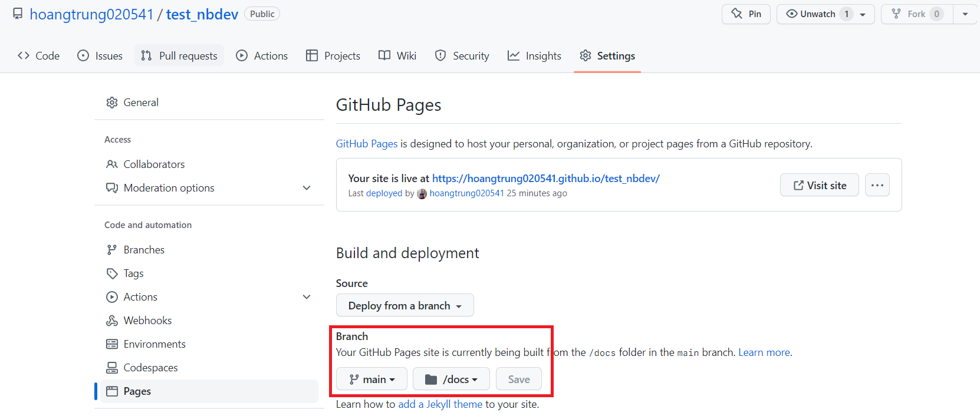Switch to the Code tab
Screen dimensions: 980x419
coord(39,55)
